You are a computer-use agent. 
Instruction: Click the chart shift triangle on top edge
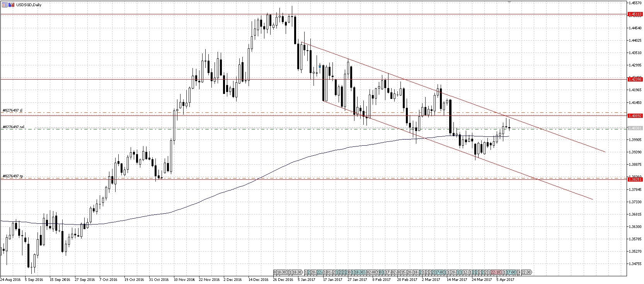click(x=510, y=2)
